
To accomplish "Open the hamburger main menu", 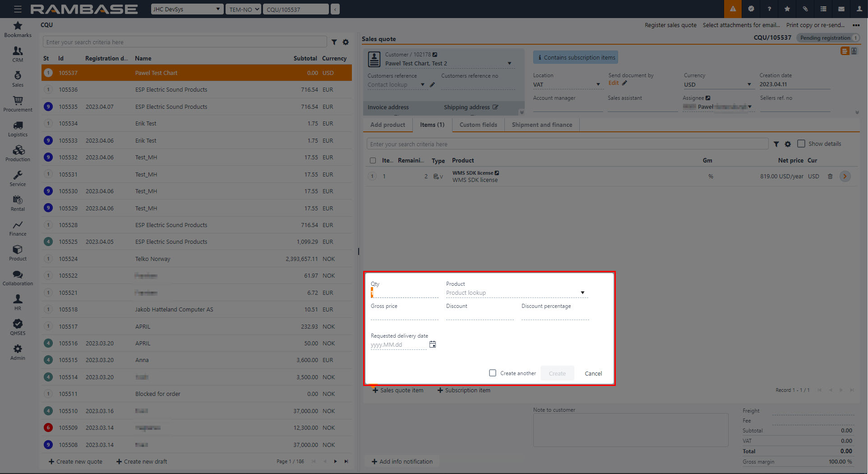I will tap(18, 9).
